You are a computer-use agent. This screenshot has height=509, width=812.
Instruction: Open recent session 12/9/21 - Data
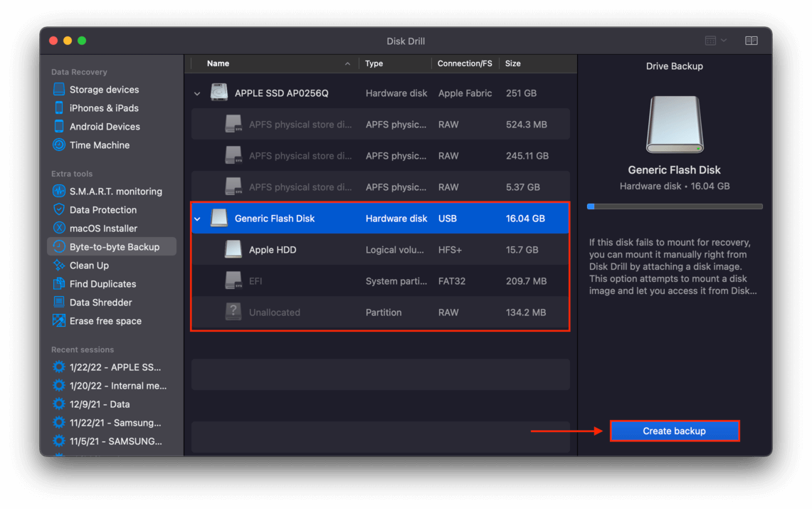[x=100, y=404]
